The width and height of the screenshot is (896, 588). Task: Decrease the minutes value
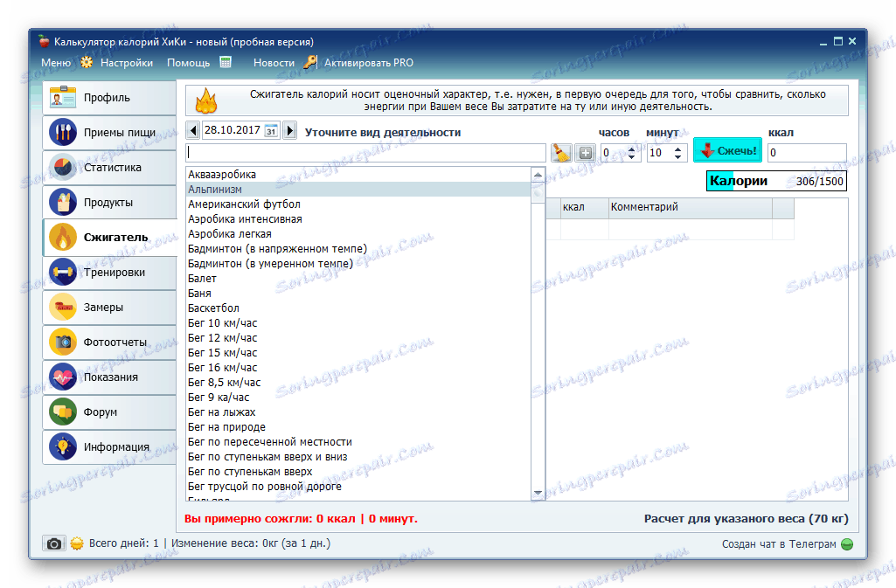point(677,156)
